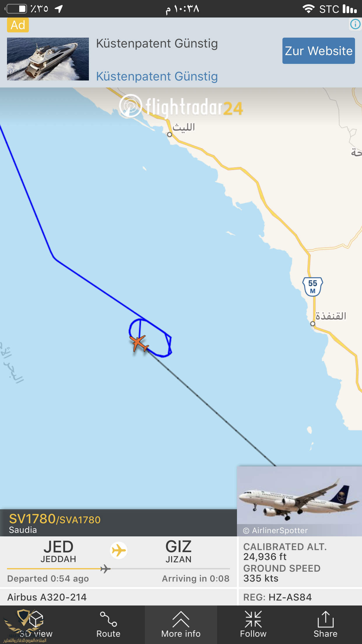Tap the Share icon
Screen dimensions: 362x644
pos(326,625)
